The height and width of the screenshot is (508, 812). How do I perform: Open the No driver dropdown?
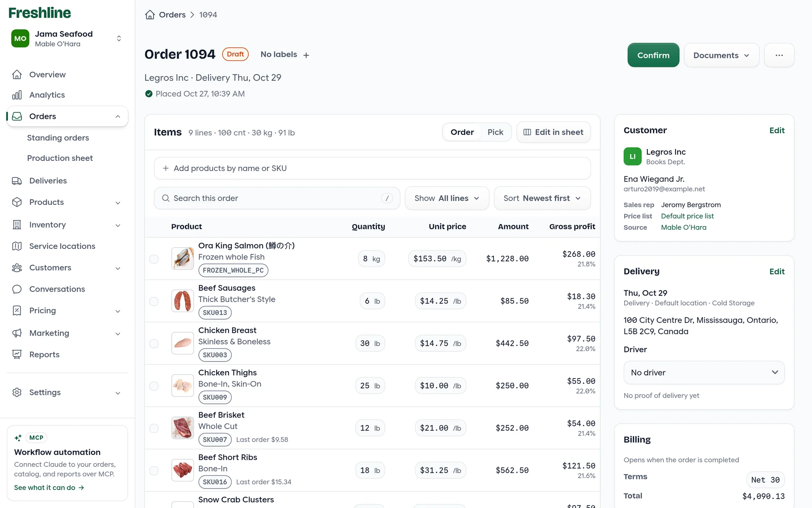point(704,373)
